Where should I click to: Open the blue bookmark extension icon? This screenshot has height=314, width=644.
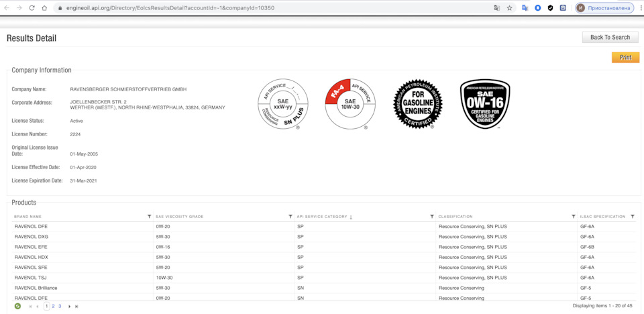point(537,8)
